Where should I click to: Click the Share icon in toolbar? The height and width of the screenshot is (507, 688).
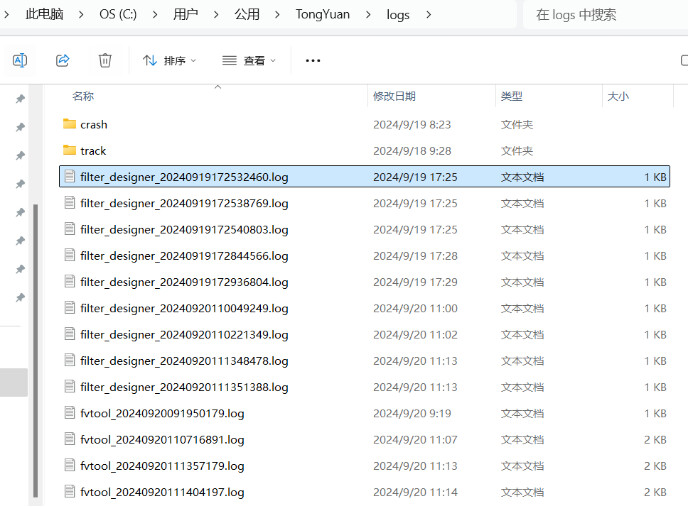(63, 60)
